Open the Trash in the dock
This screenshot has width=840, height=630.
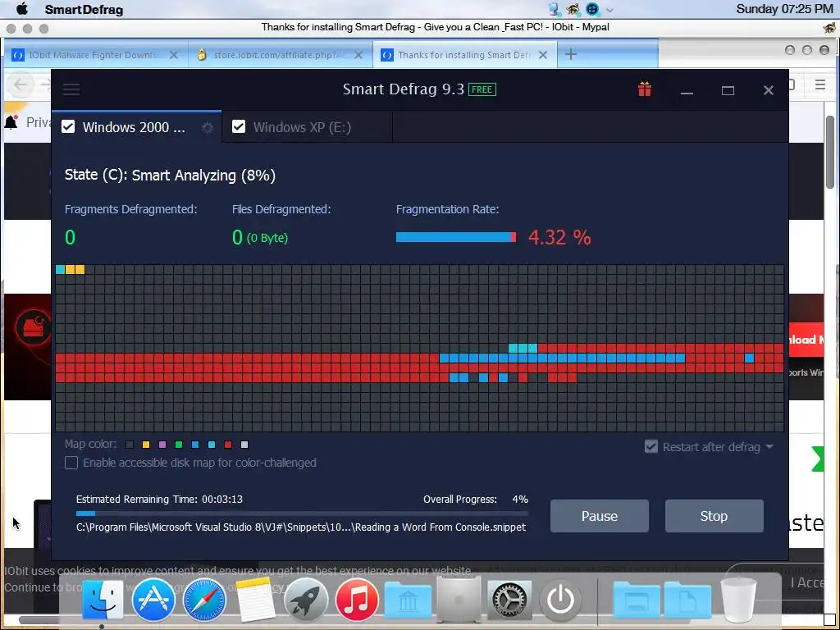[x=739, y=600]
